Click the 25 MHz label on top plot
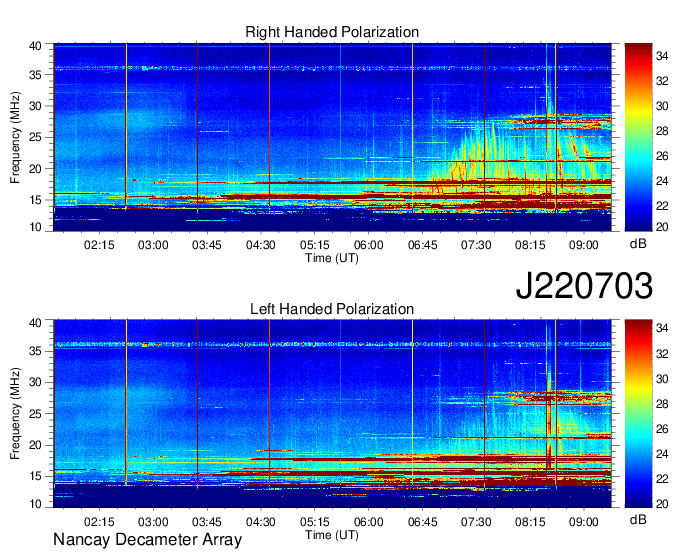 pyautogui.click(x=35, y=137)
